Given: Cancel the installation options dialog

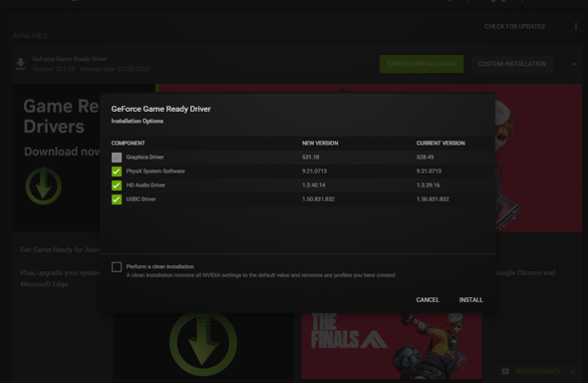Looking at the screenshot, I should pyautogui.click(x=428, y=300).
